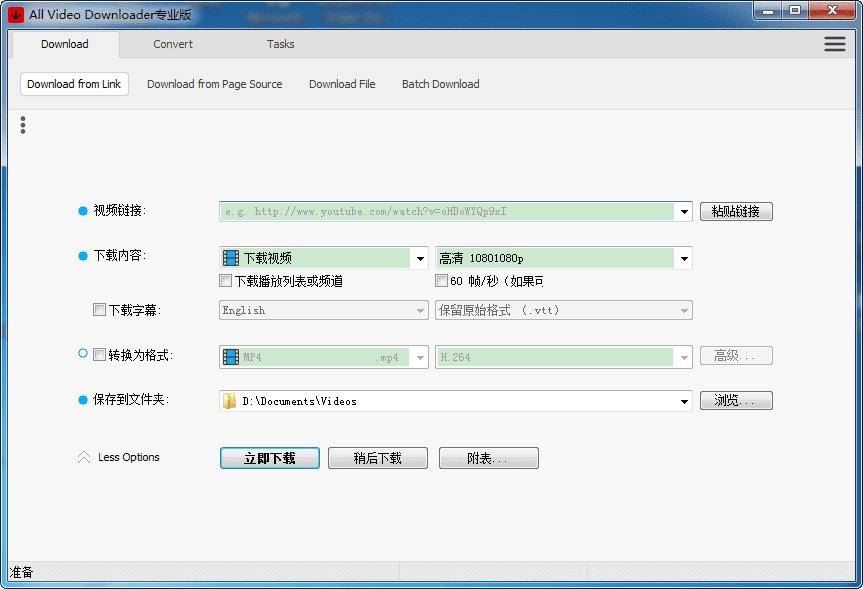Select Batch Download sub-tab
863x589 pixels.
coord(440,84)
